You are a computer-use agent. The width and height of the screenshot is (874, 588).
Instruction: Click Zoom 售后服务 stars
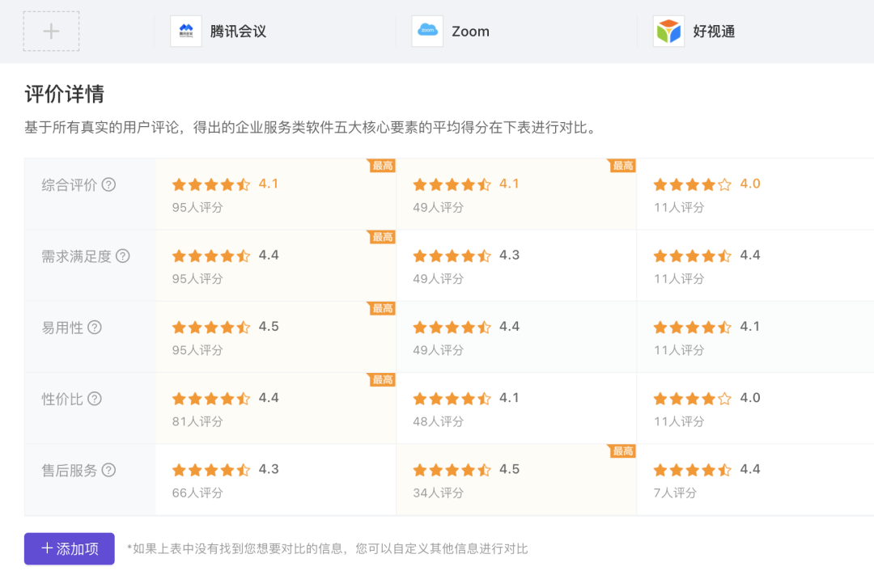tap(452, 470)
